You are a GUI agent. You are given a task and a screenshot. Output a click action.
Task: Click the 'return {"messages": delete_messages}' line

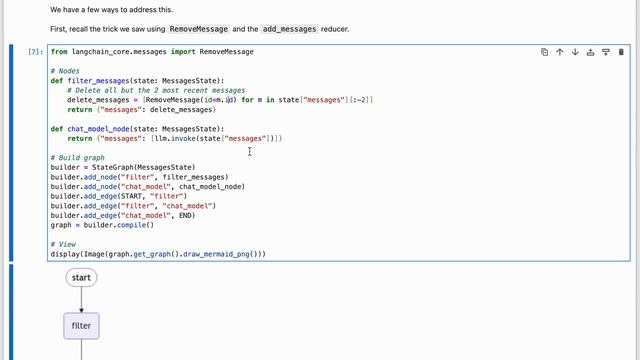[142, 109]
